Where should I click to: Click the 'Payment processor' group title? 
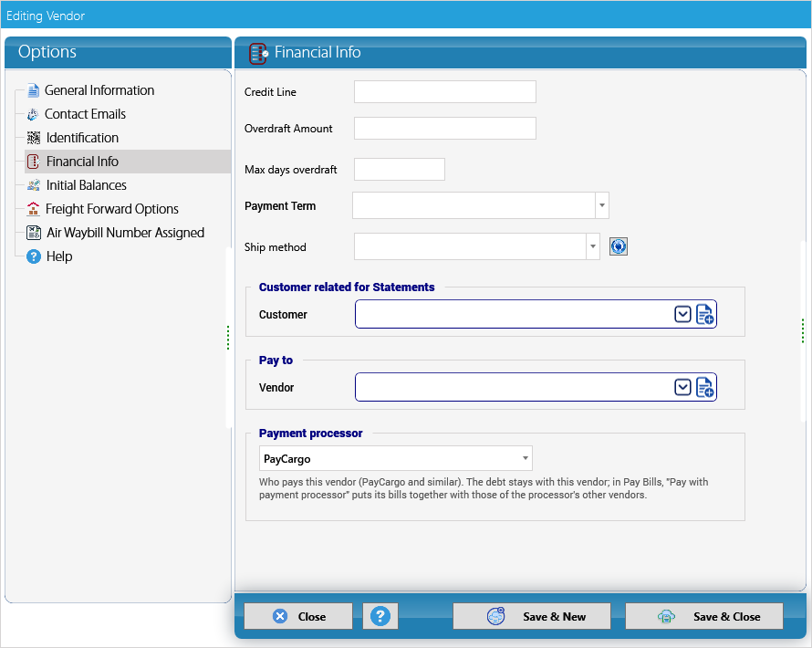[311, 434]
